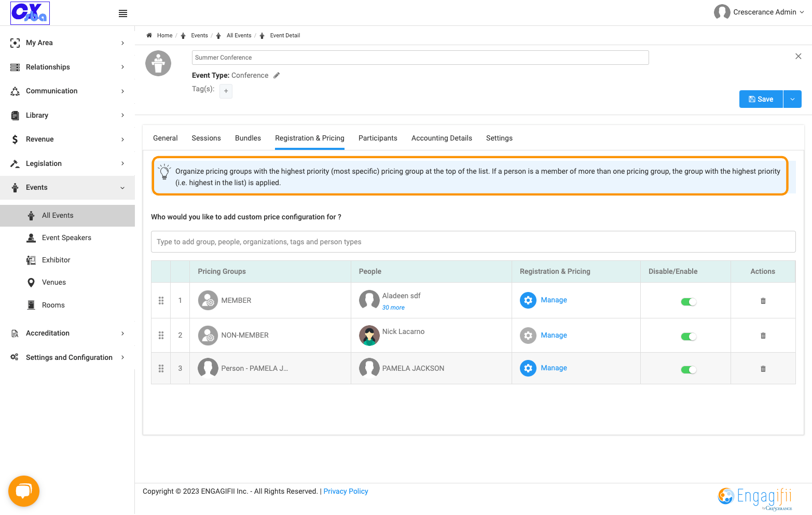
Task: Expand the Relationships menu
Action: click(x=67, y=67)
